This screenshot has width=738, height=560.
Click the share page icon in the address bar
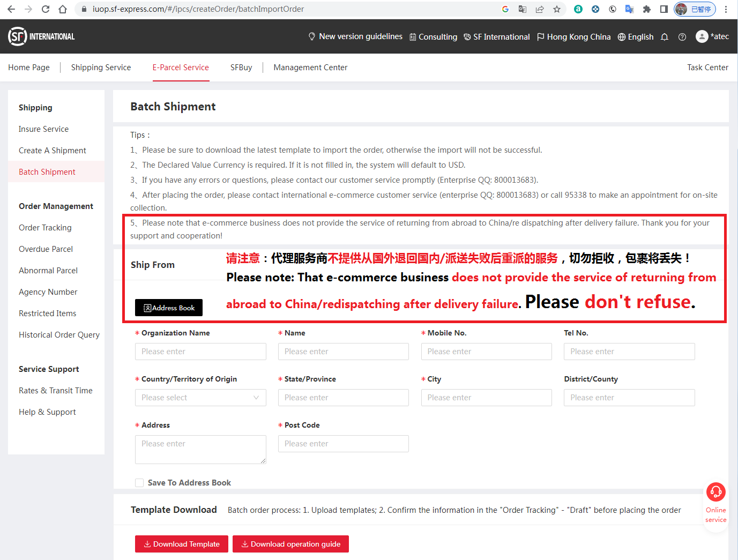click(540, 9)
